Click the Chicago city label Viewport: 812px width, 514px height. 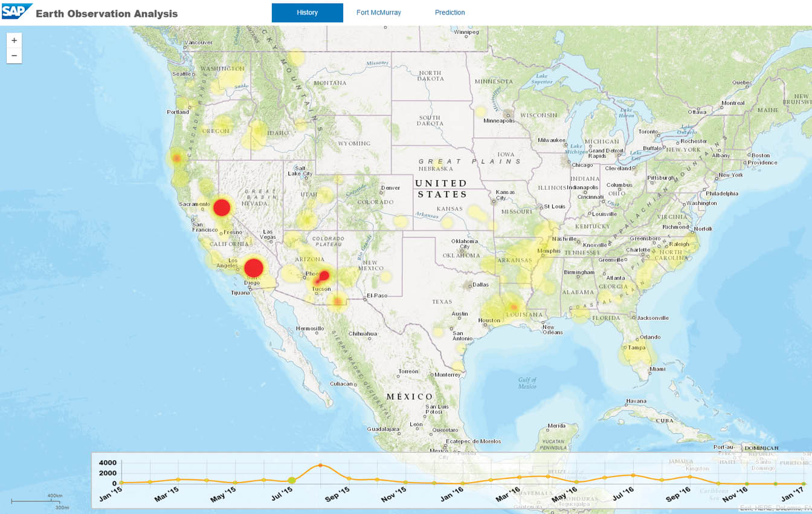pyautogui.click(x=582, y=165)
